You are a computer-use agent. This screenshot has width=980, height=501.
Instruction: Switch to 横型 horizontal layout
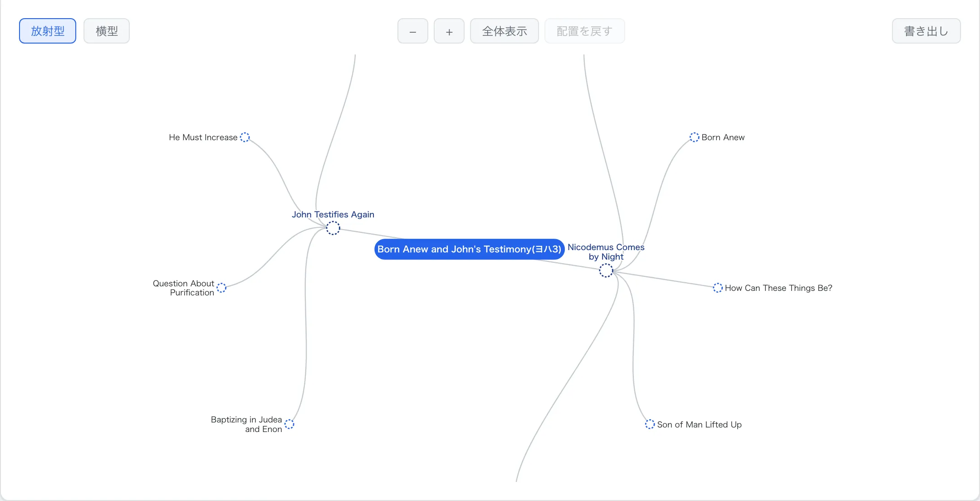coord(107,31)
